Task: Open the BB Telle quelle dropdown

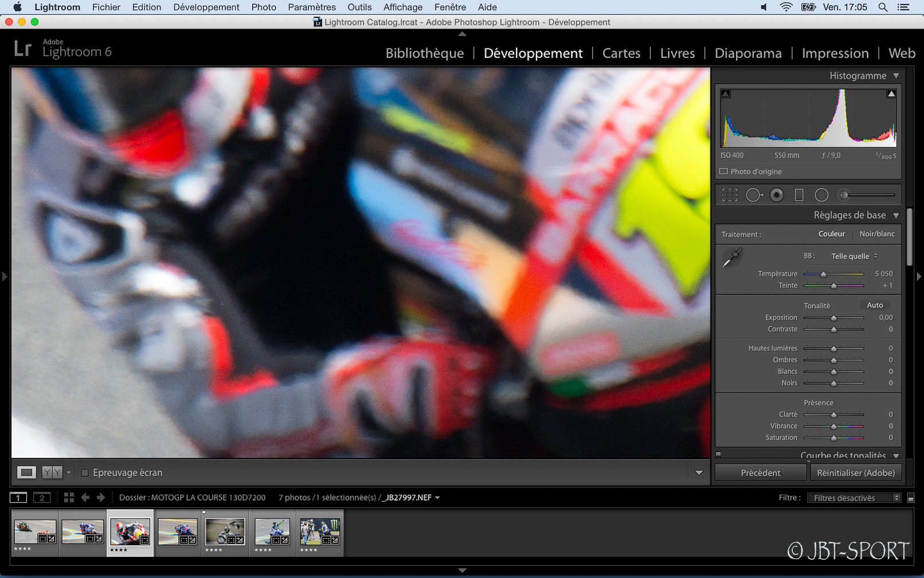Action: pyautogui.click(x=854, y=256)
